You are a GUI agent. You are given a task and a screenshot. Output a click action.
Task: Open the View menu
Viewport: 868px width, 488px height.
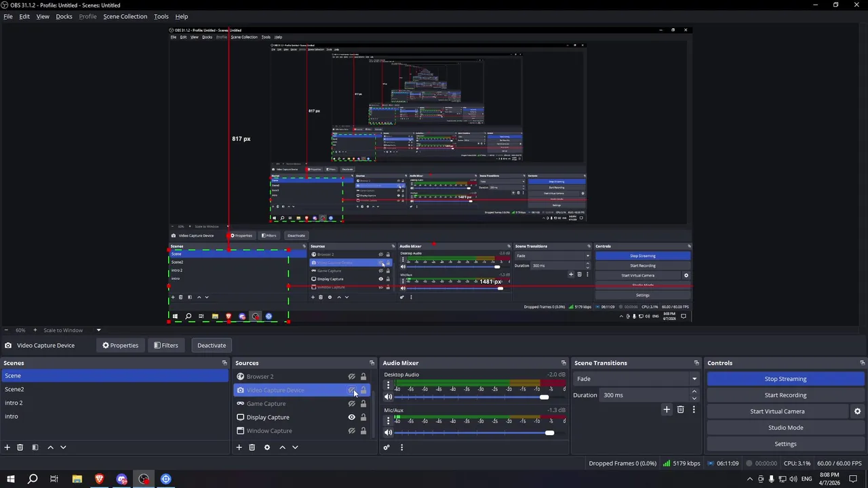(43, 16)
